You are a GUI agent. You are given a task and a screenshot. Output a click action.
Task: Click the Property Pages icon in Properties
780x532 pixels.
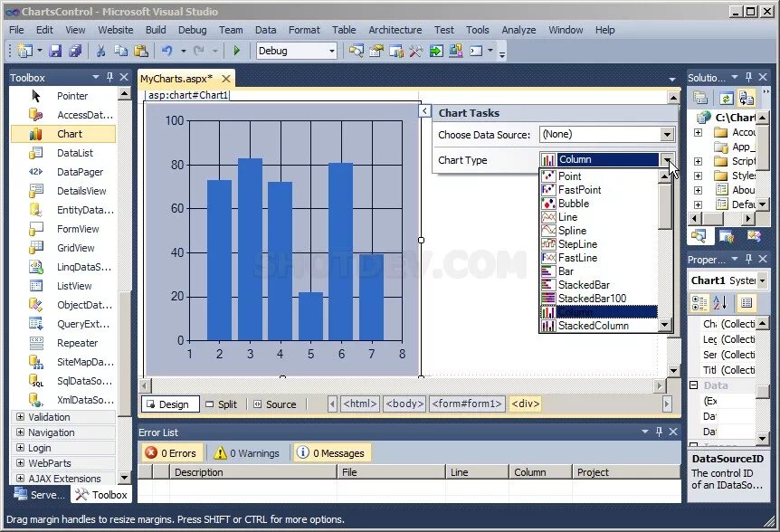pos(747,303)
